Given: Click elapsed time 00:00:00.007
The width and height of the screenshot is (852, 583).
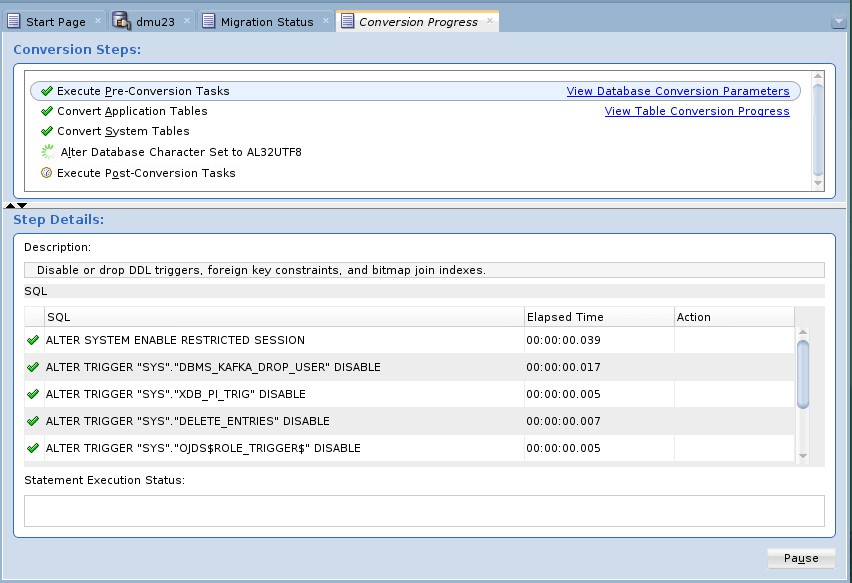Looking at the screenshot, I should (563, 421).
